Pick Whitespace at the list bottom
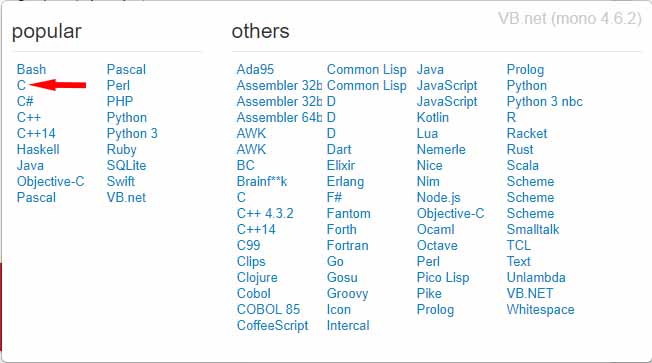The image size is (652, 363). (541, 310)
